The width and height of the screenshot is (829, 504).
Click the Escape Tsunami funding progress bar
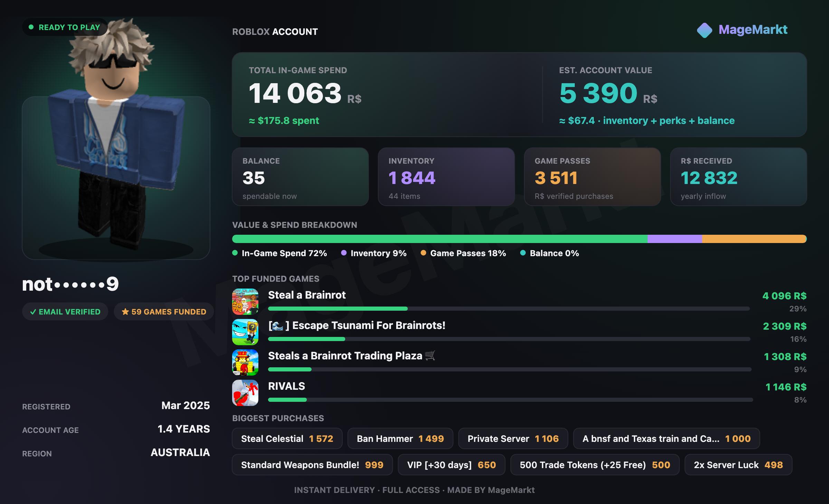pyautogui.click(x=509, y=339)
